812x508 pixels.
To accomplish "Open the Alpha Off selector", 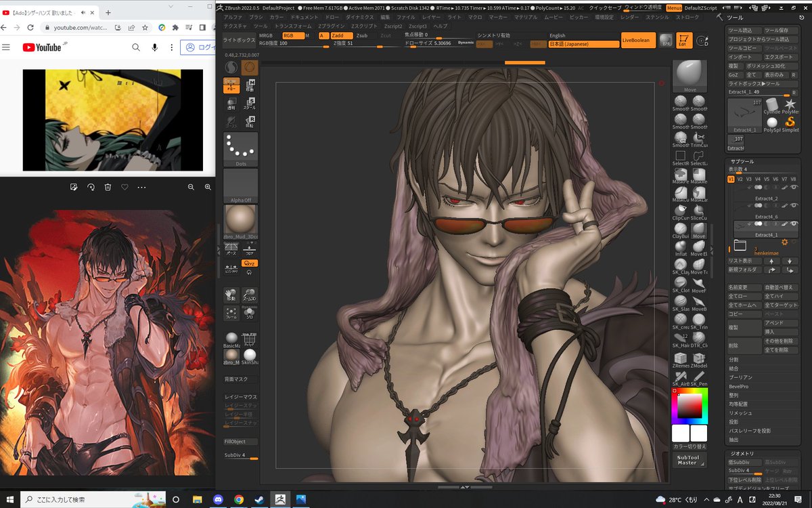I will click(240, 186).
